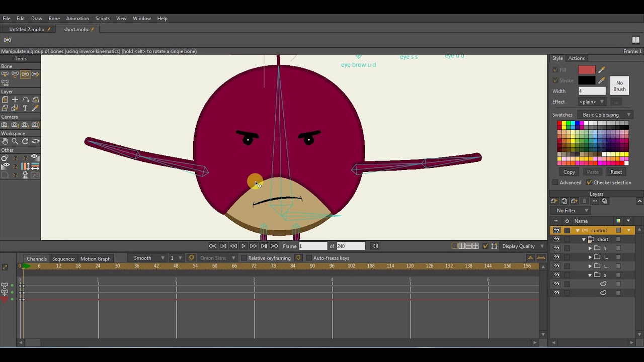
Task: Select the first Track Camera tool
Action: (5, 125)
